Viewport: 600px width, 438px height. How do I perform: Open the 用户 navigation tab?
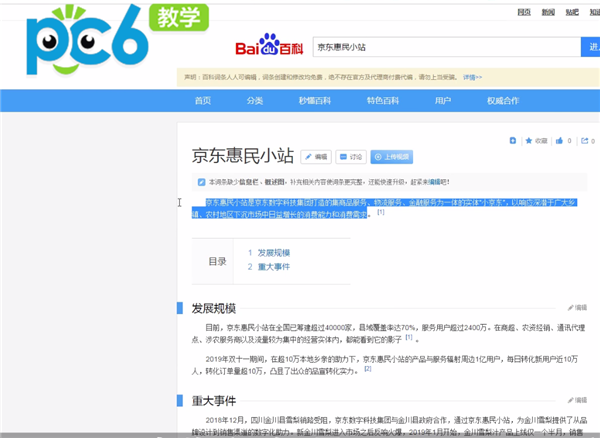(443, 101)
